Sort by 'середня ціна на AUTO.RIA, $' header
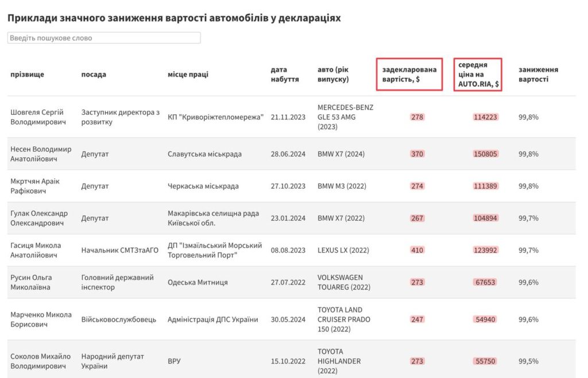 (478, 75)
